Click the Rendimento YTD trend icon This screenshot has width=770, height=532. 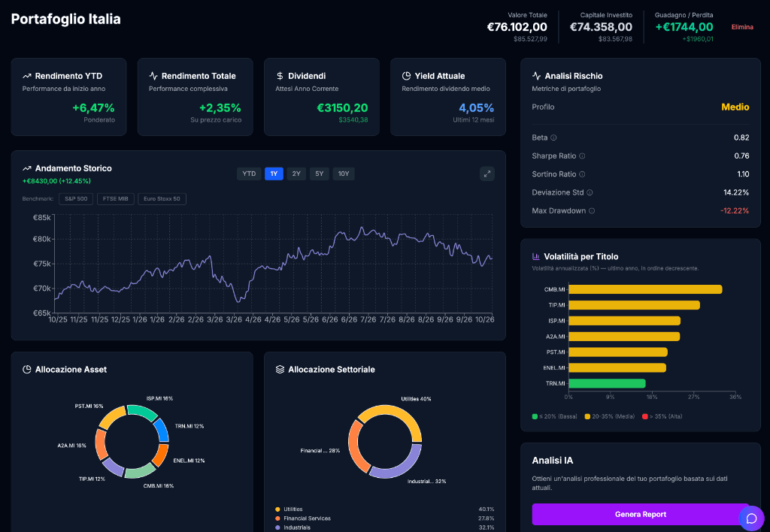(26, 76)
